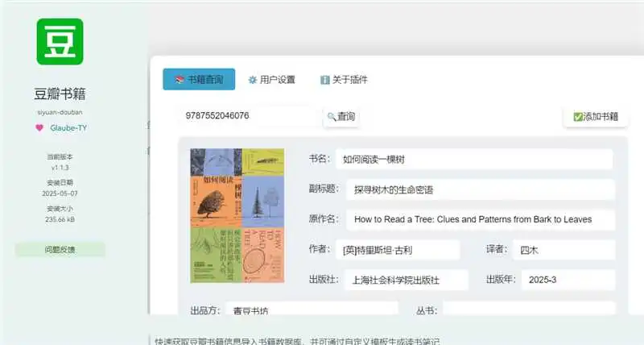The image size is (644, 345).
Task: Click the book cover thumbnail
Action: 237,215
